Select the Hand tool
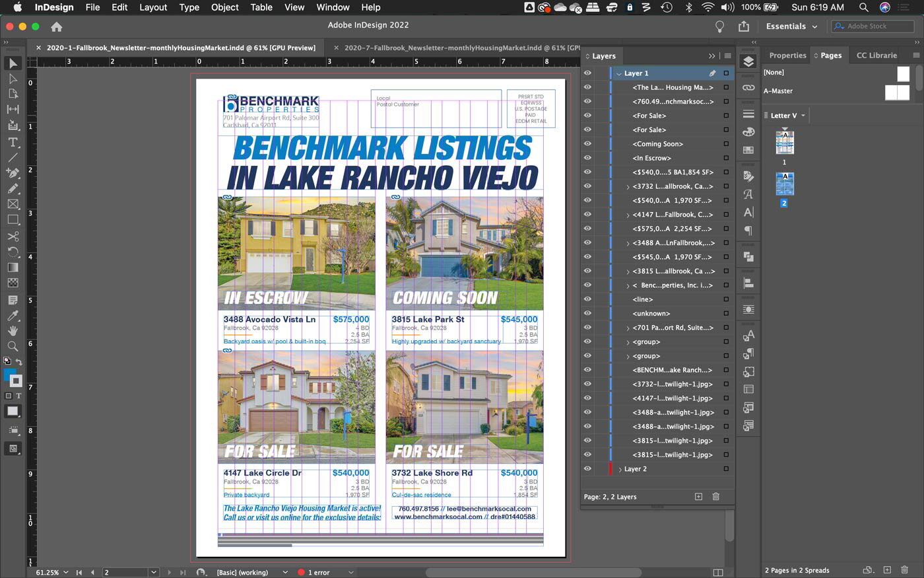This screenshot has height=578, width=924. 13,330
